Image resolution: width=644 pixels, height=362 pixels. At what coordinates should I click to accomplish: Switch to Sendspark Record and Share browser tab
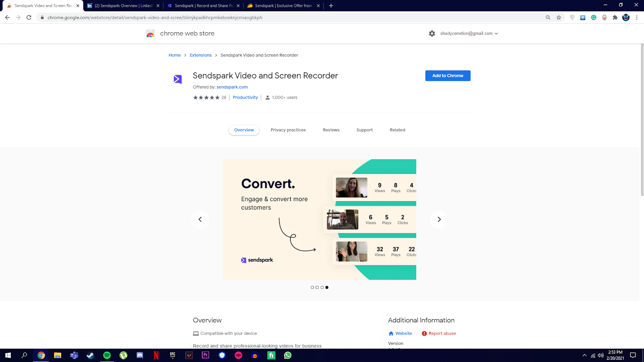204,6
